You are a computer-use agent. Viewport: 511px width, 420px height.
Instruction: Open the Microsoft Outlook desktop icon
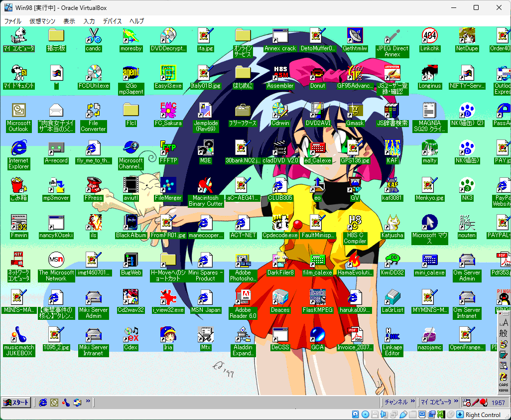point(18,111)
